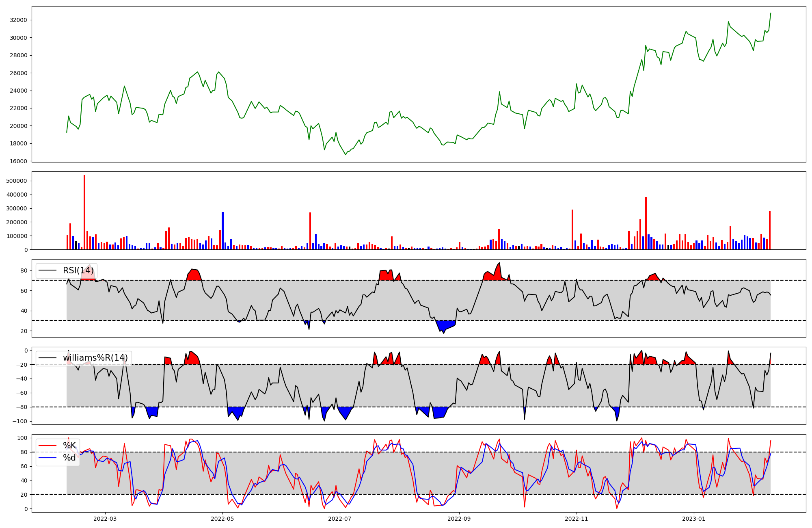Click the 2022-11 date tick label
Image resolution: width=812 pixels, height=528 pixels.
[x=577, y=519]
